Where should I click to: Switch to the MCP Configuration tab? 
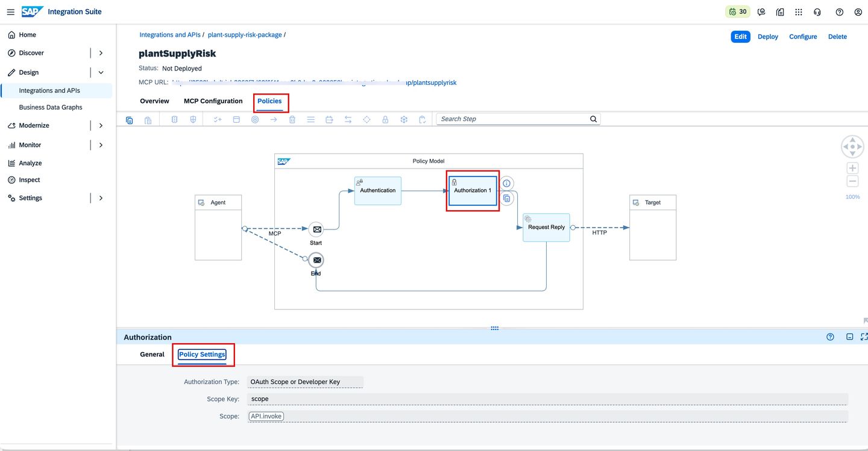213,101
